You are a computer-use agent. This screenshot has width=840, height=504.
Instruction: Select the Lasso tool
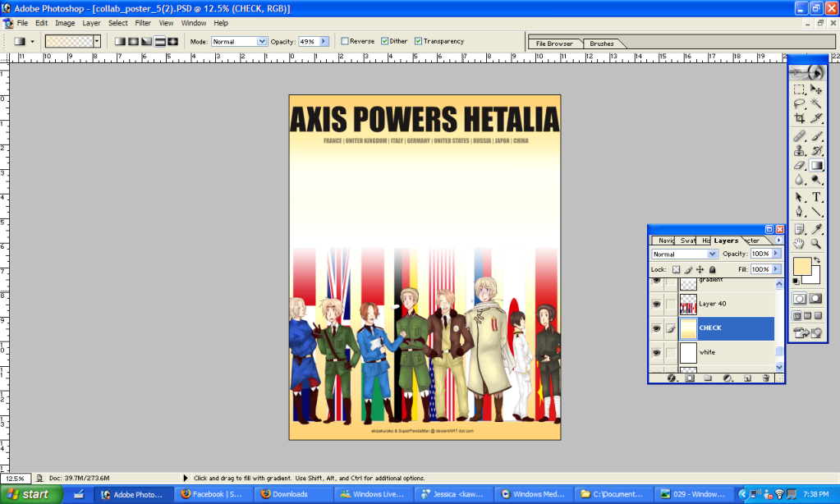coord(799,103)
